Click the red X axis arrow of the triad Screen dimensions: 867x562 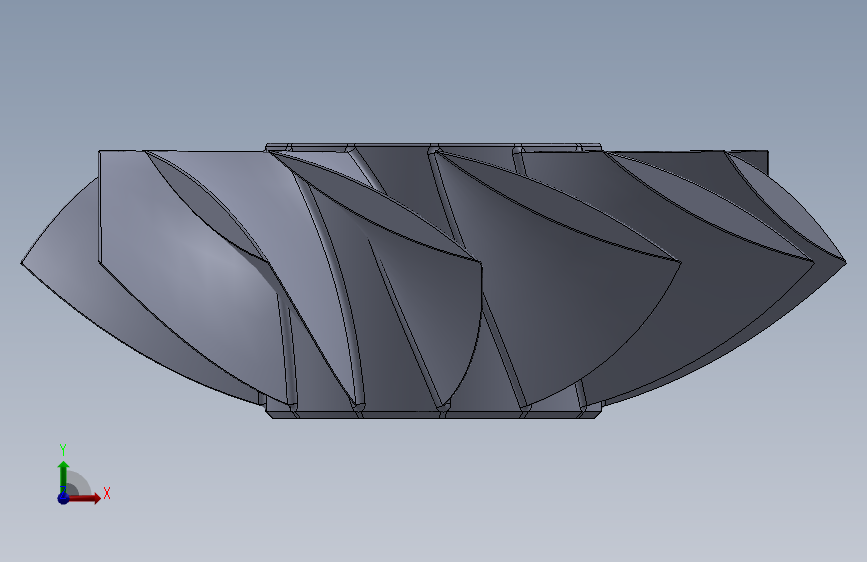tap(84, 498)
